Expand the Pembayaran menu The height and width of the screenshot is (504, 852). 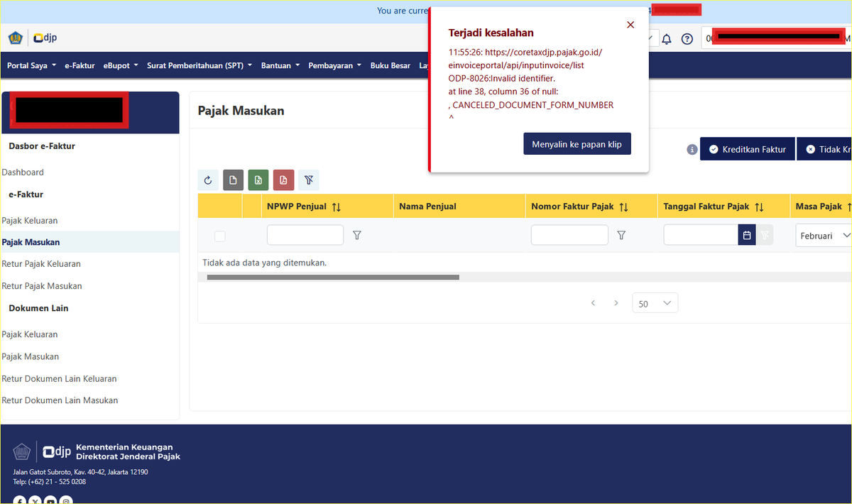coord(334,65)
